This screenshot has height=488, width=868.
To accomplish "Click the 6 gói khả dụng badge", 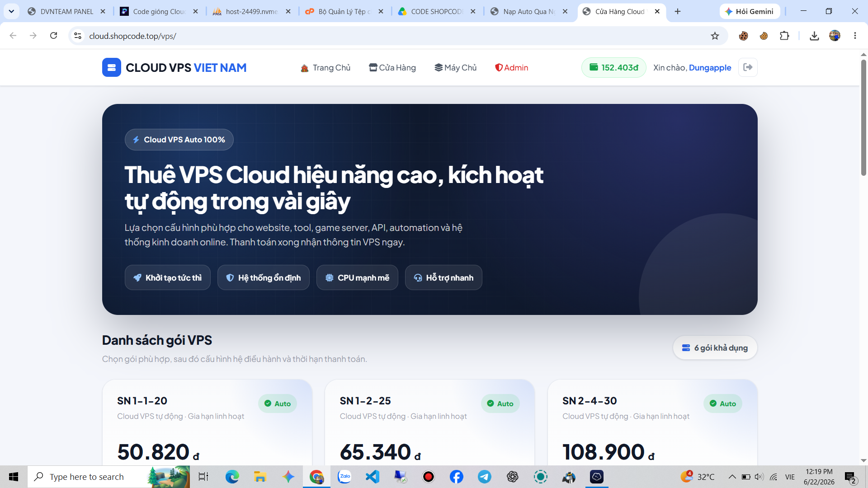I will coord(715,347).
